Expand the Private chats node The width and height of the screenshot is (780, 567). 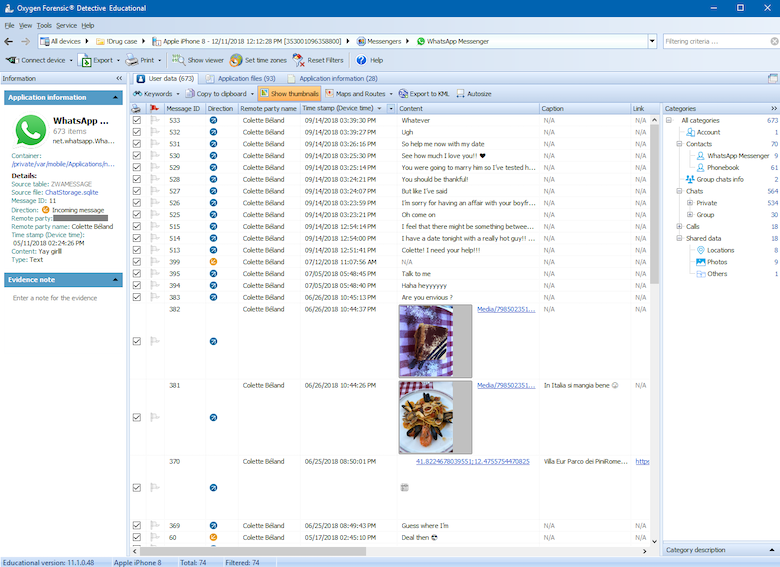click(690, 203)
